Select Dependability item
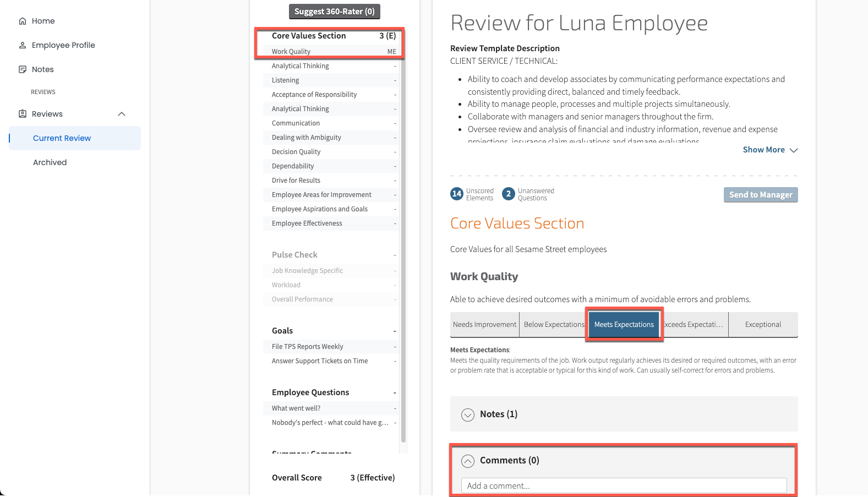This screenshot has width=868, height=497. [x=330, y=166]
